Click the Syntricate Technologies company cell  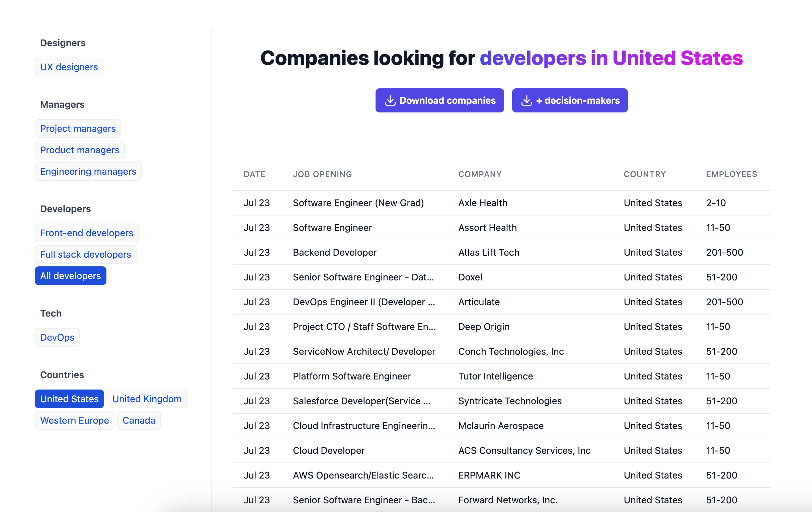point(510,401)
